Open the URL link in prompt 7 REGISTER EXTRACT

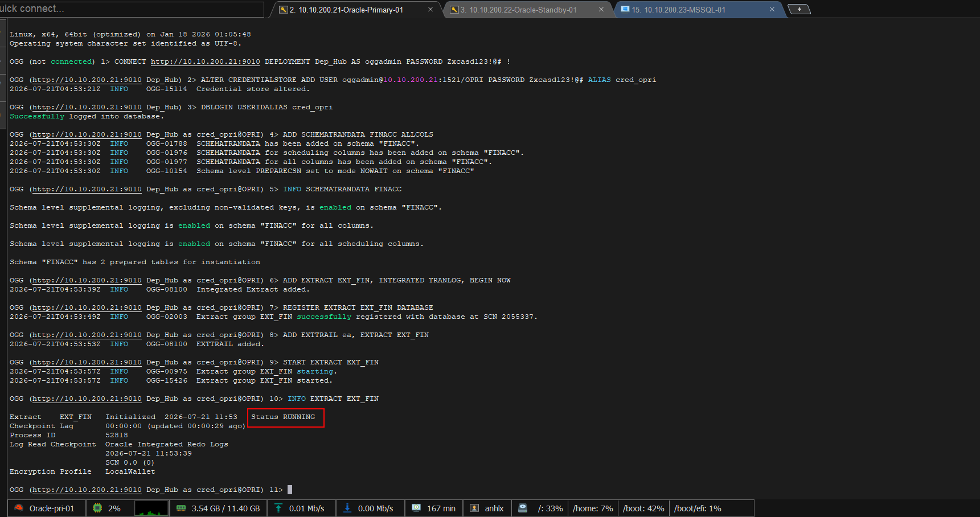87,307
